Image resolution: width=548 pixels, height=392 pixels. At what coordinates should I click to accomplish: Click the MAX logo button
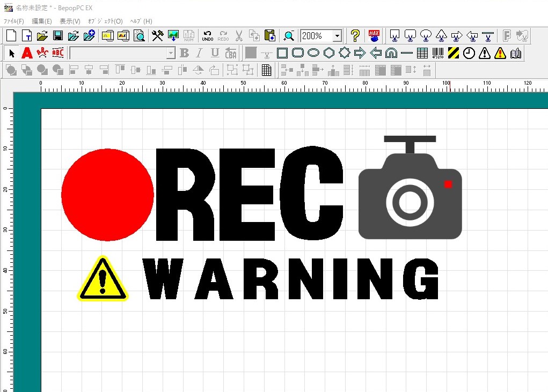coord(374,36)
